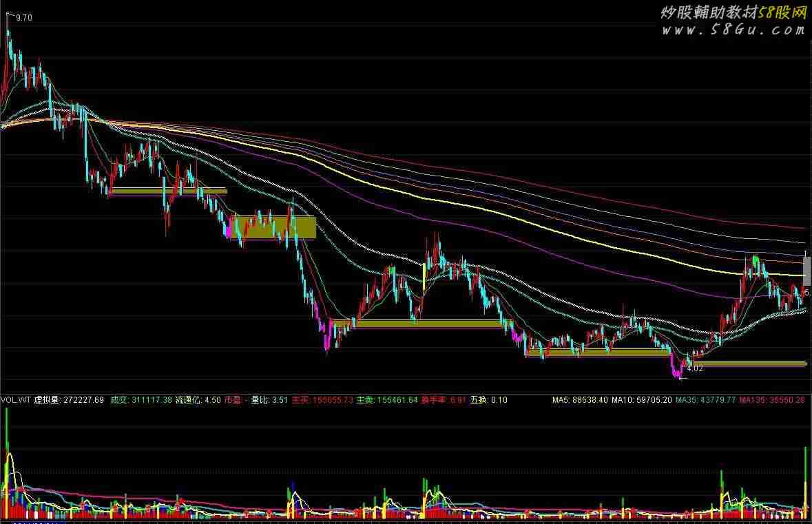Screen dimensions: 812x524
Task: Click the 9.70 high price label
Action: coord(24,18)
